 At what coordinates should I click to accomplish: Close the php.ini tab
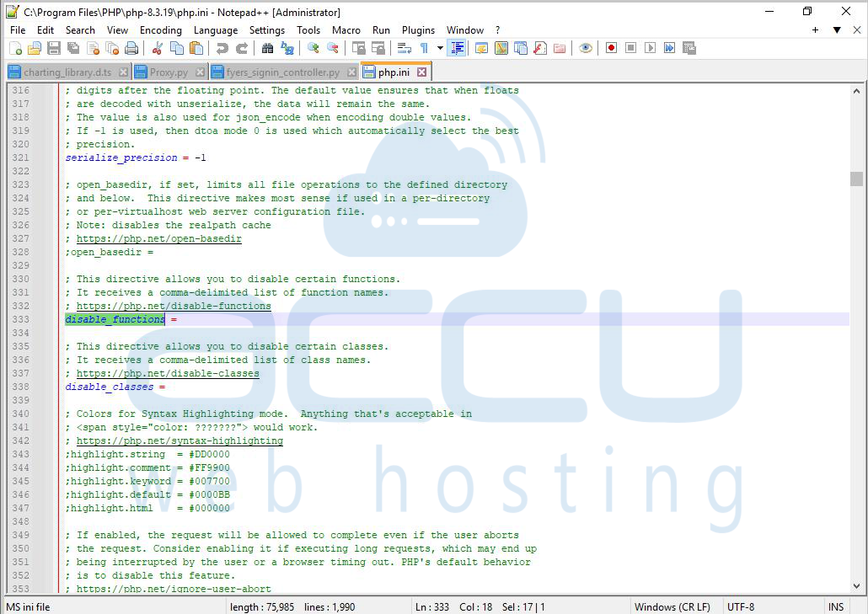[421, 72]
